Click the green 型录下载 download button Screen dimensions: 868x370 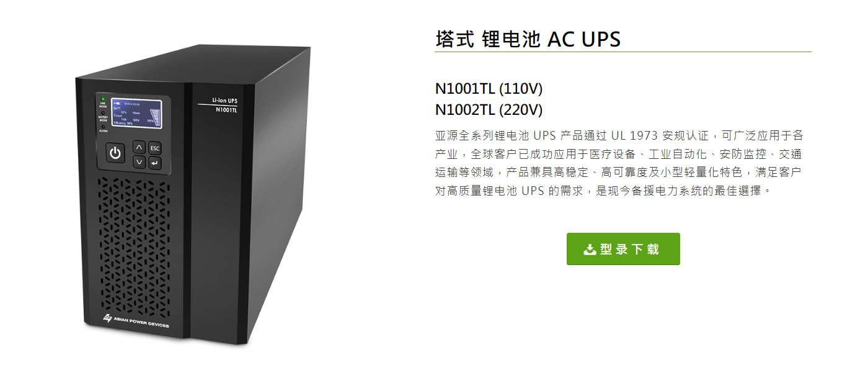(x=623, y=249)
